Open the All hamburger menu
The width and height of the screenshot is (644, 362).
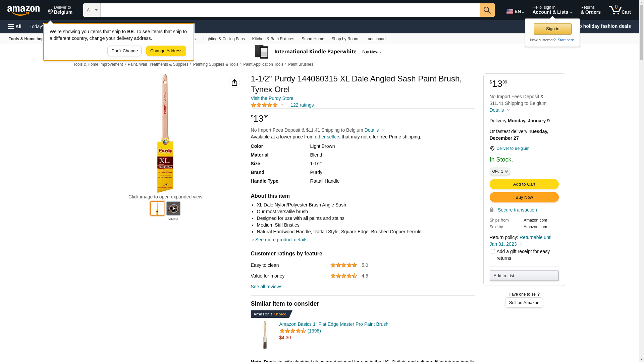pos(15,26)
